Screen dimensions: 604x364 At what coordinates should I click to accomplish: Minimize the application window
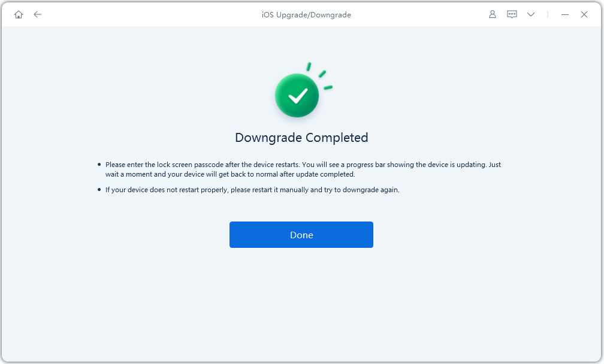coord(564,14)
